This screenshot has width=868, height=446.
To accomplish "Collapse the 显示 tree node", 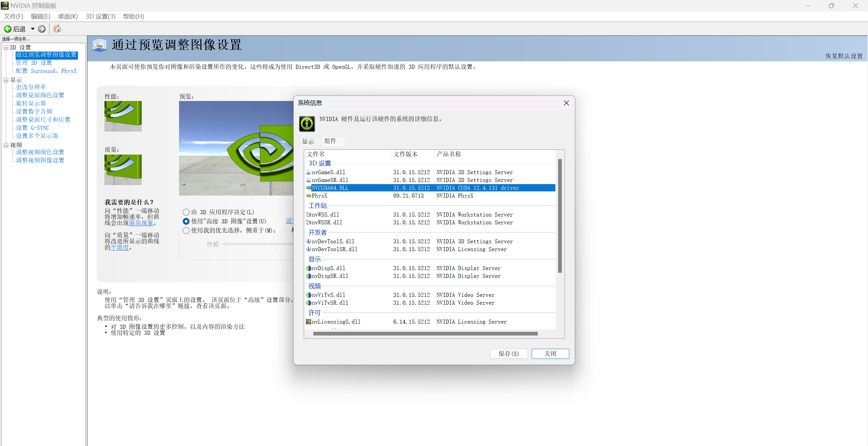I will pyautogui.click(x=6, y=80).
